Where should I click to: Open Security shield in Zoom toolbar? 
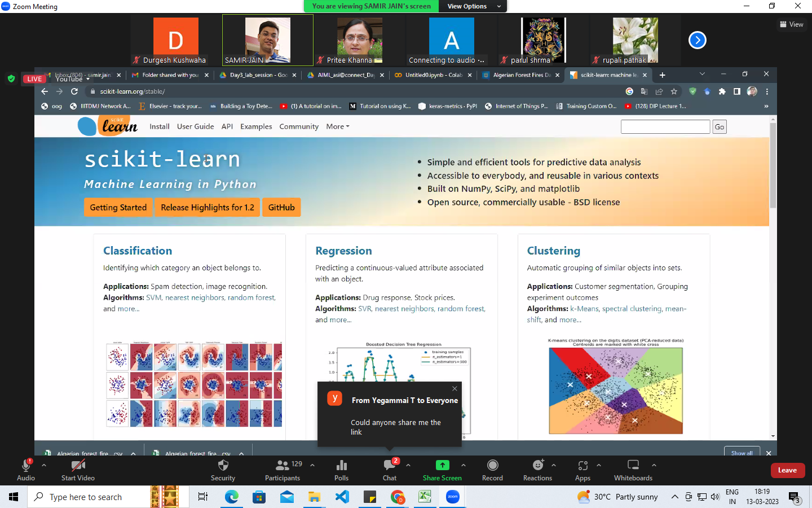pos(223,465)
